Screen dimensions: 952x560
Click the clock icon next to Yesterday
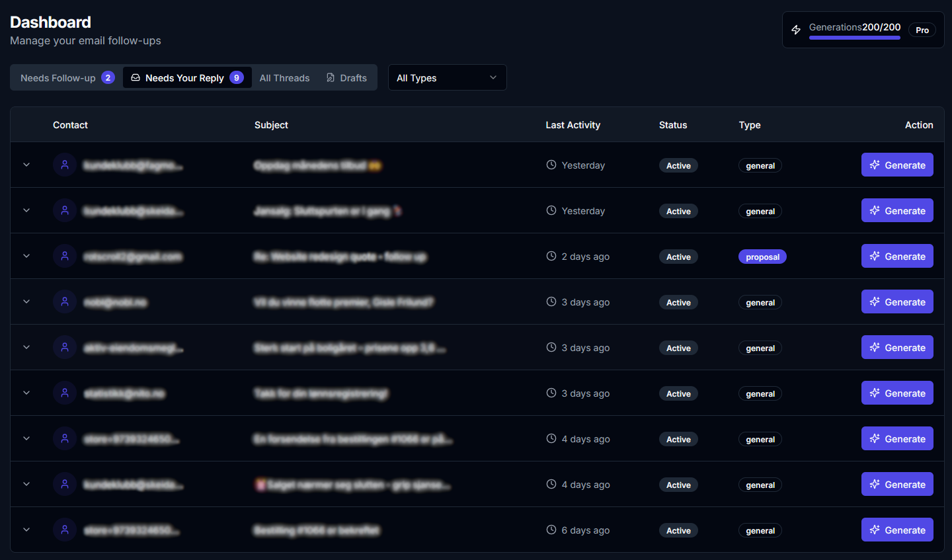point(551,165)
